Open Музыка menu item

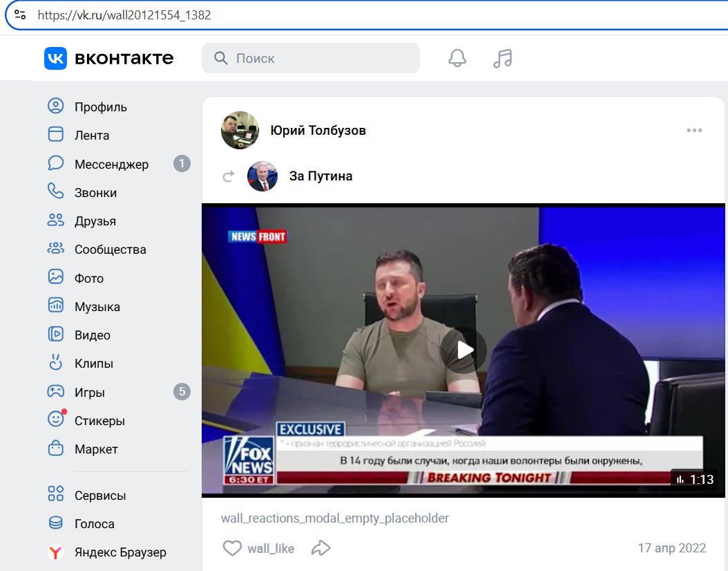pos(97,307)
